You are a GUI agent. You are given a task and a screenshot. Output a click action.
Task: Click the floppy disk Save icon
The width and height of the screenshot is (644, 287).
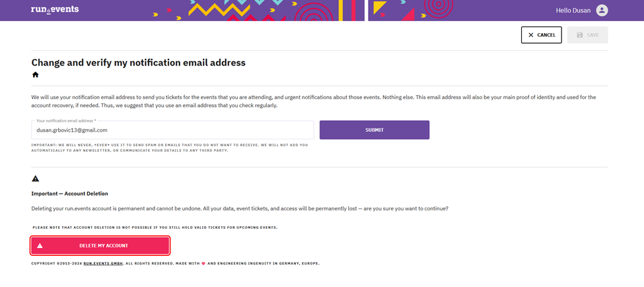coord(580,35)
